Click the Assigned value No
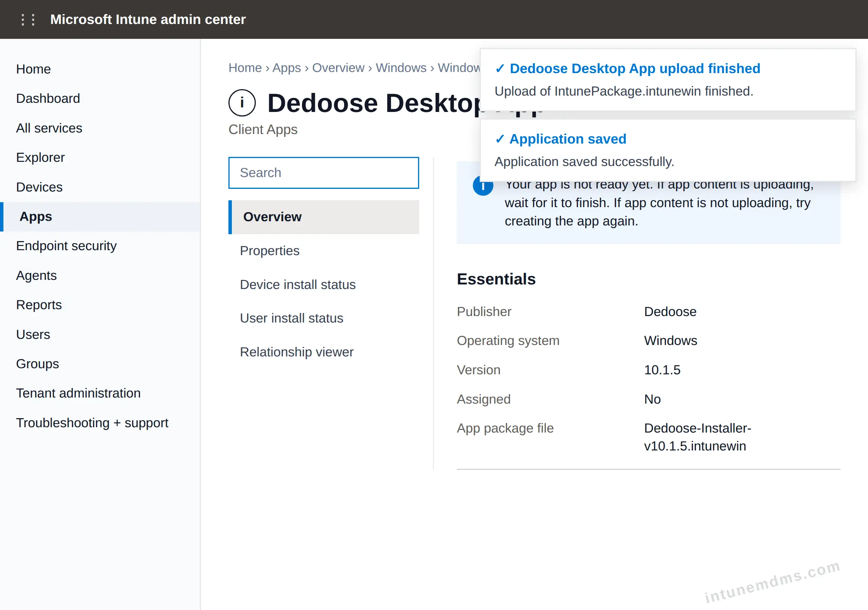The image size is (868, 610). pyautogui.click(x=653, y=399)
